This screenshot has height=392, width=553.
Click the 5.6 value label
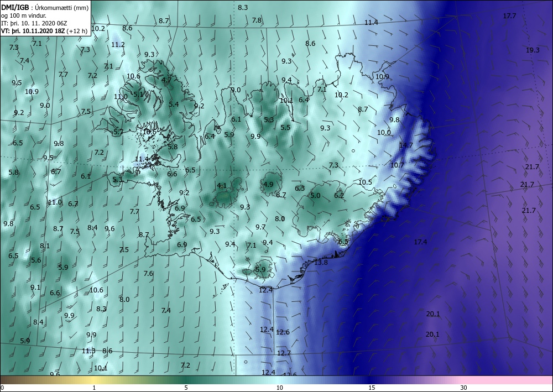coord(36,260)
